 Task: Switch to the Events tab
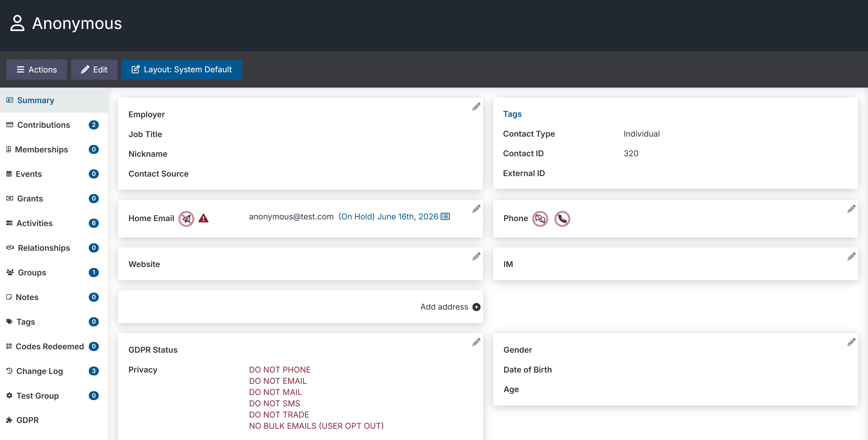(54, 174)
